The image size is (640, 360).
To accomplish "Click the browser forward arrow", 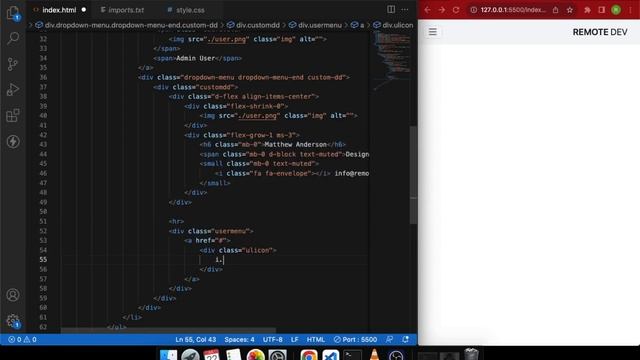I will pyautogui.click(x=442, y=10).
